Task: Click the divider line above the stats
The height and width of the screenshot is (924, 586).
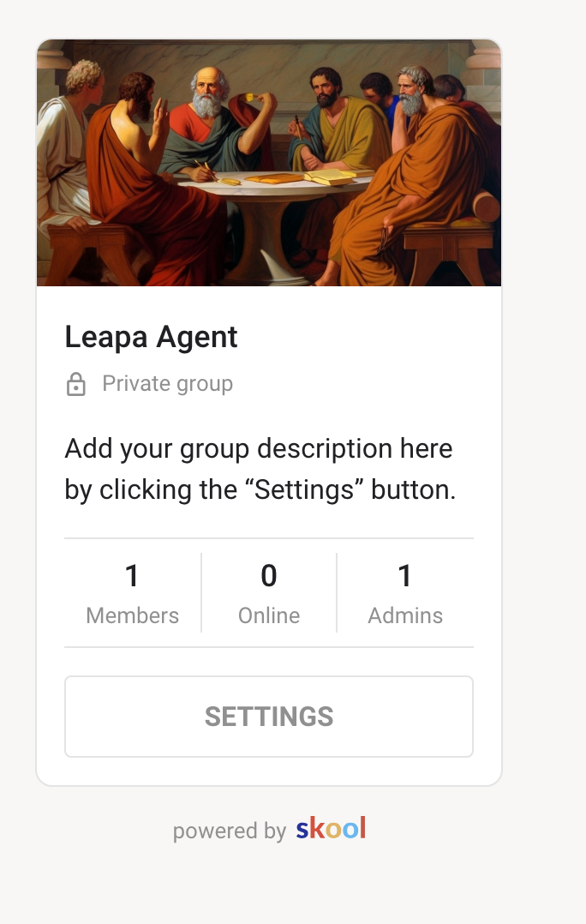Action: pos(269,538)
